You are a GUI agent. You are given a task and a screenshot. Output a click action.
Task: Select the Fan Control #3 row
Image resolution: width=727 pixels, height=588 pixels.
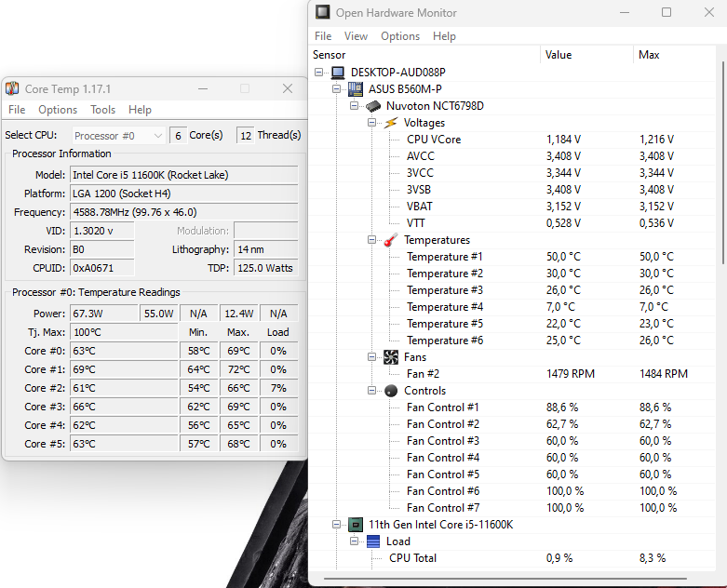click(512, 441)
